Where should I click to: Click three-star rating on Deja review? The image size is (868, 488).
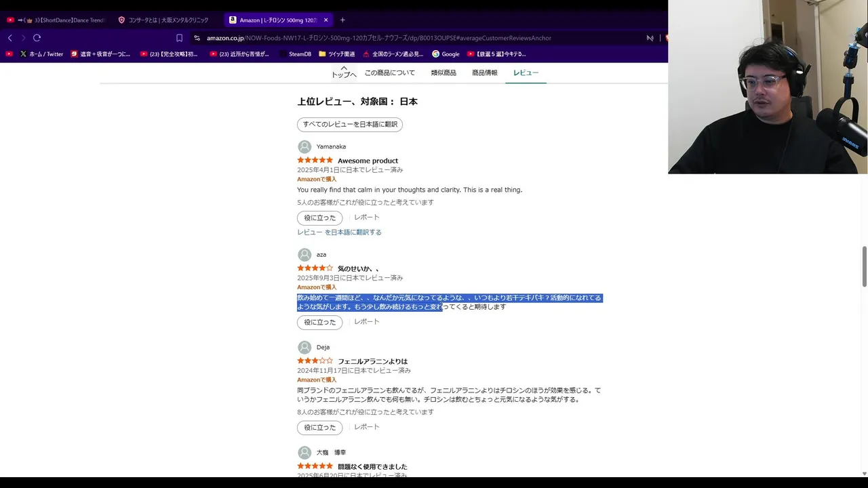[315, 361]
